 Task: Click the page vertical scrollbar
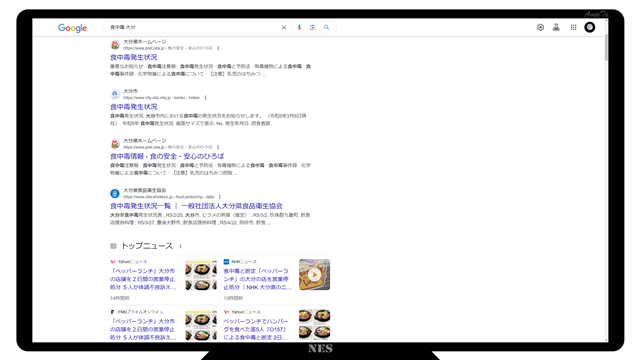pyautogui.click(x=606, y=48)
